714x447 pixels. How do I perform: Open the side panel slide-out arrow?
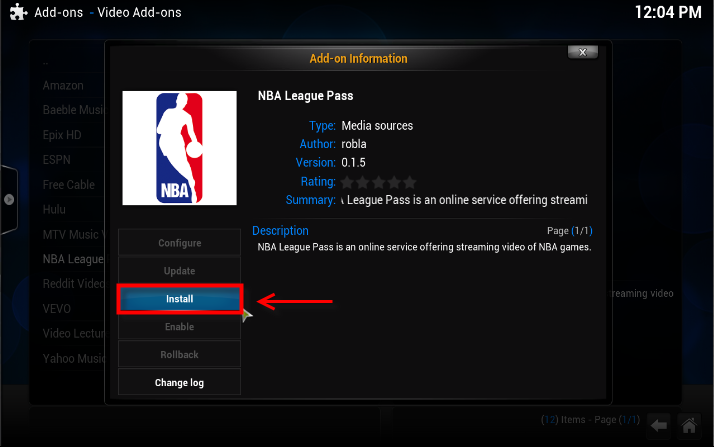tap(9, 199)
